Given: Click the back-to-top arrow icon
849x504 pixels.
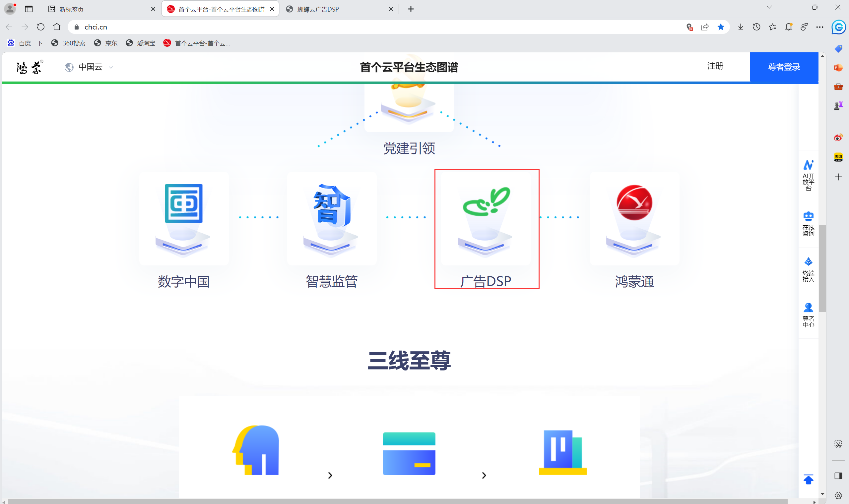Looking at the screenshot, I should pyautogui.click(x=808, y=479).
